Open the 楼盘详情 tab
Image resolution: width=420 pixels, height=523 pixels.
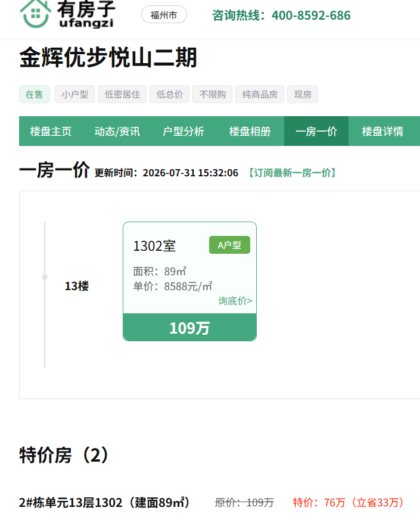(382, 131)
